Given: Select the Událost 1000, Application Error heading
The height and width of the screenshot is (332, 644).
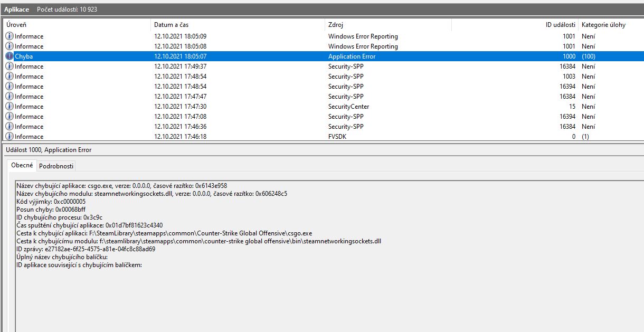Looking at the screenshot, I should click(49, 150).
